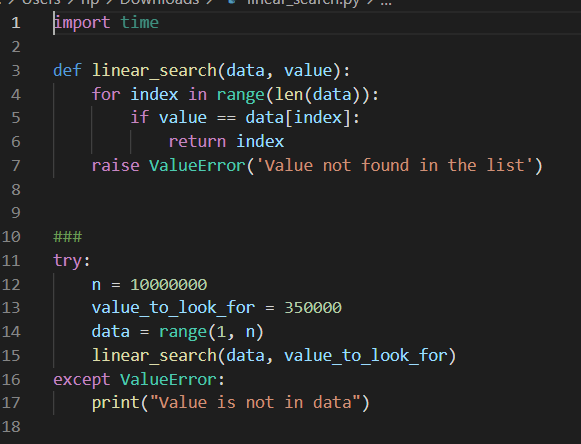Screen dimensions: 581x444
Task: Click line number 9 in the gutter
Action: pyautogui.click(x=16, y=213)
